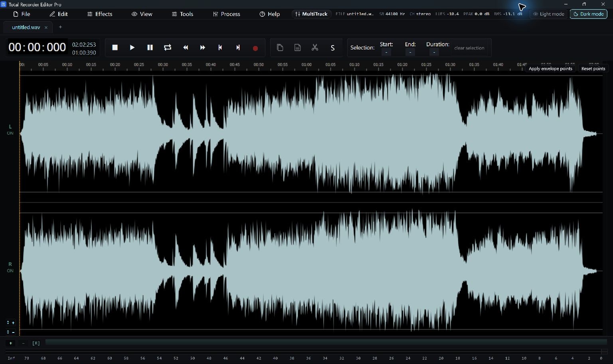Viewport: 613px width, 364px height.
Task: Pause the audio playback
Action: click(x=150, y=47)
